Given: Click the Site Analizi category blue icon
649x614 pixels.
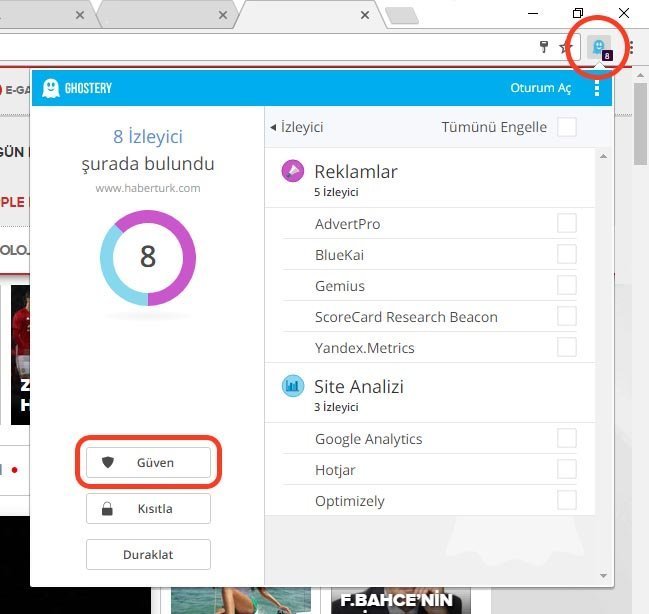Looking at the screenshot, I should tap(293, 387).
